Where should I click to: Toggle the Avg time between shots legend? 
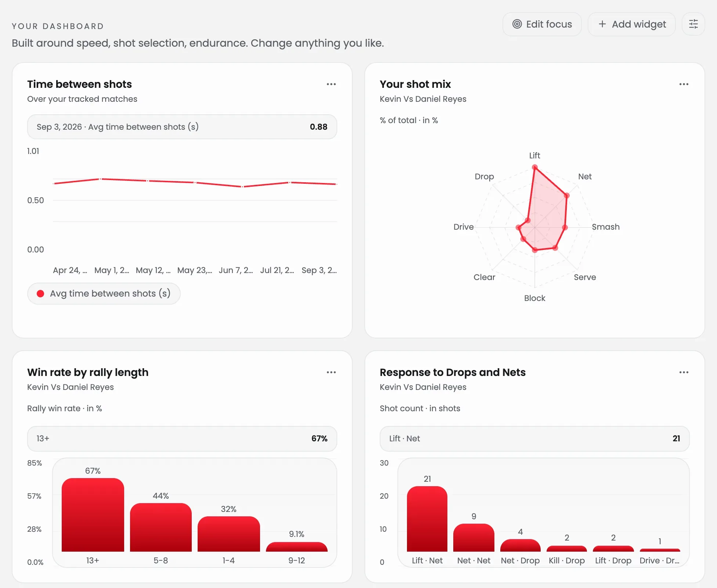(104, 294)
